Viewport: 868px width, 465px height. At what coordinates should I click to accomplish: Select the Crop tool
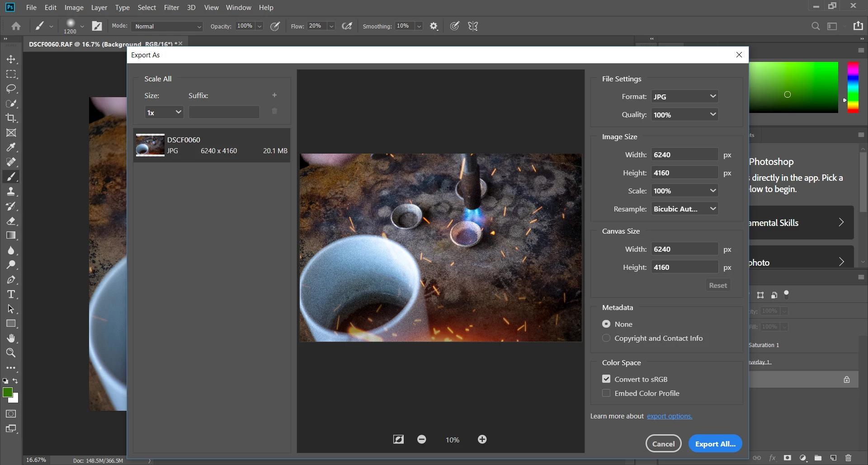pyautogui.click(x=11, y=118)
